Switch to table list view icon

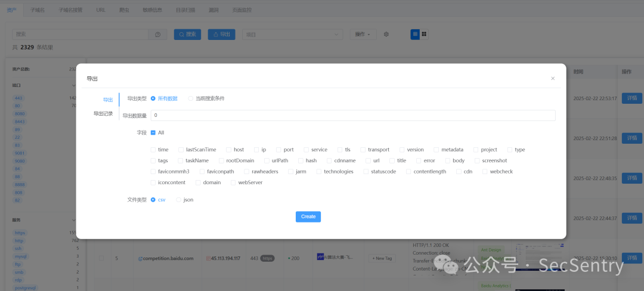coord(415,35)
